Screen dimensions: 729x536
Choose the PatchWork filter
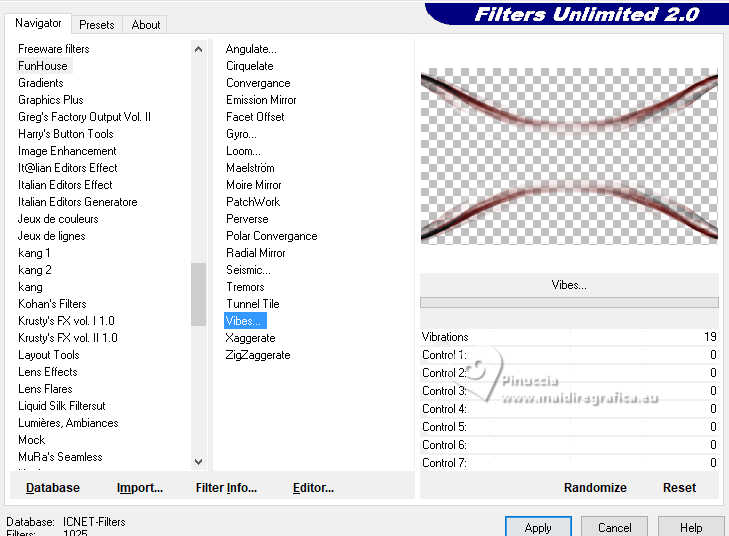[253, 202]
